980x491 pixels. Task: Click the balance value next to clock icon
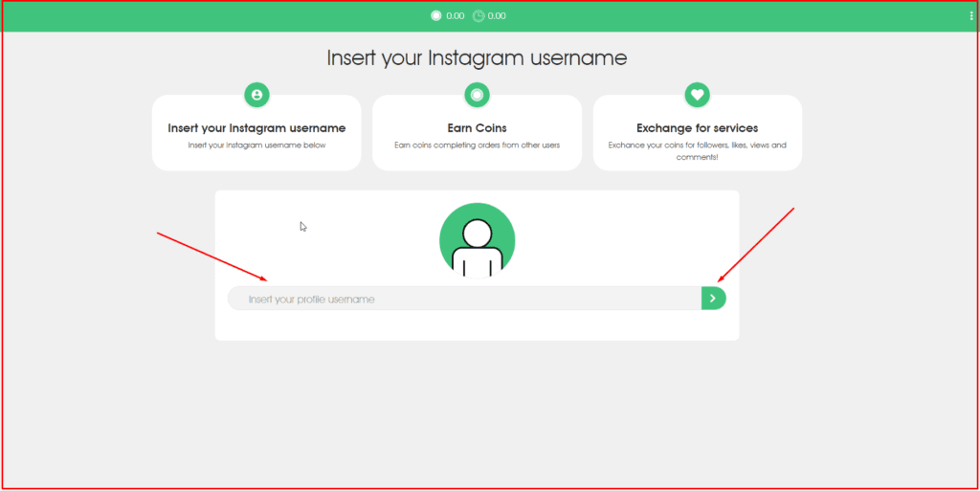497,16
